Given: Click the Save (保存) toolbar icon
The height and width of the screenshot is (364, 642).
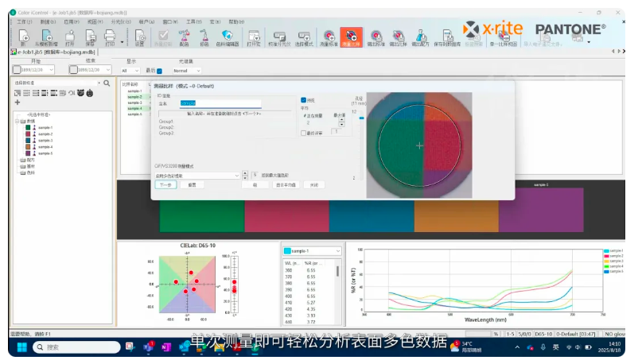Looking at the screenshot, I should click(90, 37).
